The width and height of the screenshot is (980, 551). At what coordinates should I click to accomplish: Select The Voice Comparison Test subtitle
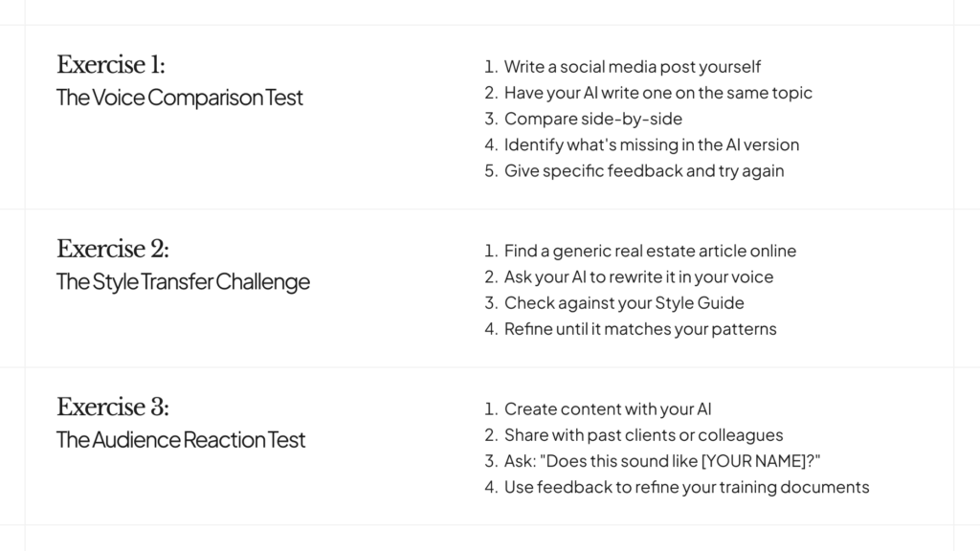pyautogui.click(x=180, y=98)
